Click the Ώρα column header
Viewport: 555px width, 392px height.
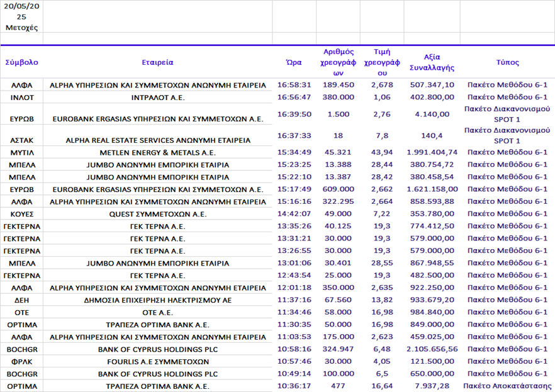pyautogui.click(x=294, y=62)
